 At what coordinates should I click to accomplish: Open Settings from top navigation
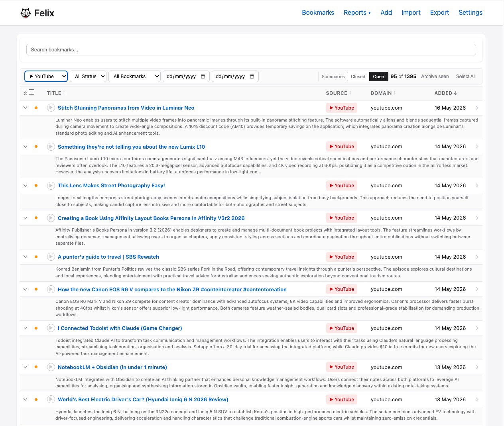pos(471,12)
